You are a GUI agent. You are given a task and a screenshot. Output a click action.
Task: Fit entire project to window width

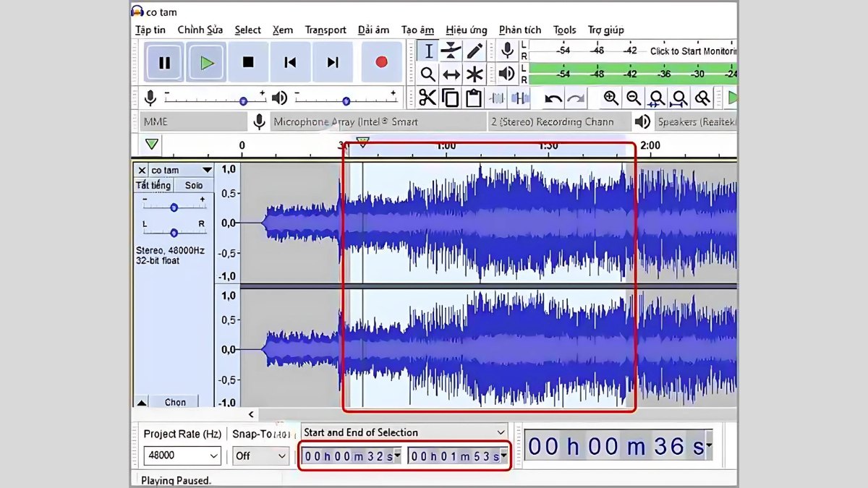coord(679,98)
